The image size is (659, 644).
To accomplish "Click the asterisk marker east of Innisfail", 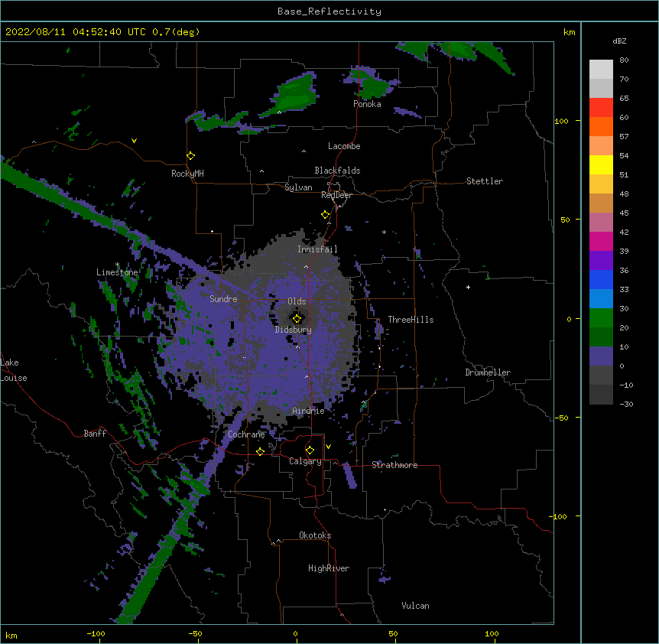I will 384,232.
